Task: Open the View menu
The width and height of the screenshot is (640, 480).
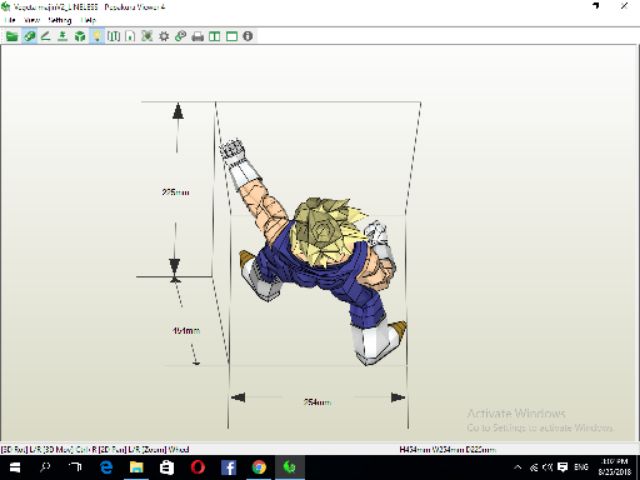Action: pos(32,20)
